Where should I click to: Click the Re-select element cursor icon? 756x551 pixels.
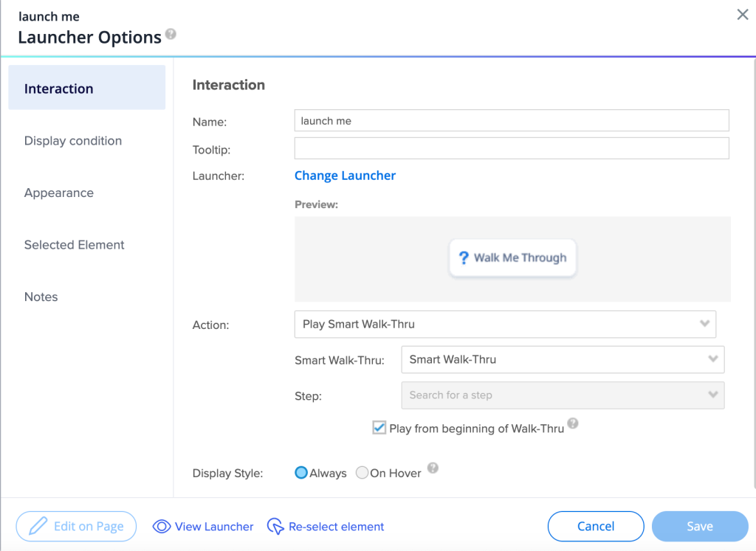point(275,527)
